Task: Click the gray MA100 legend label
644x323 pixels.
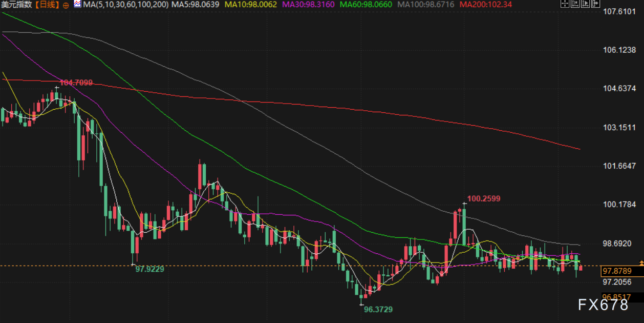Action: [426, 5]
